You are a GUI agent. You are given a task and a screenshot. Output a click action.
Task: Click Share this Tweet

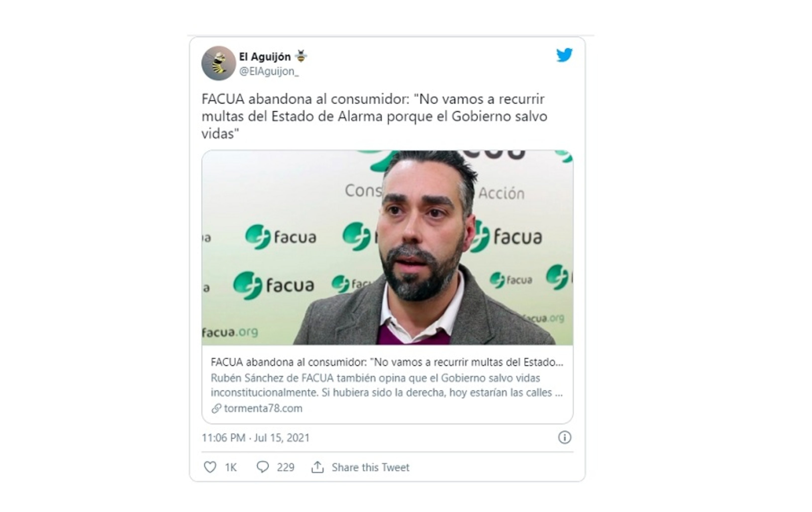[370, 467]
